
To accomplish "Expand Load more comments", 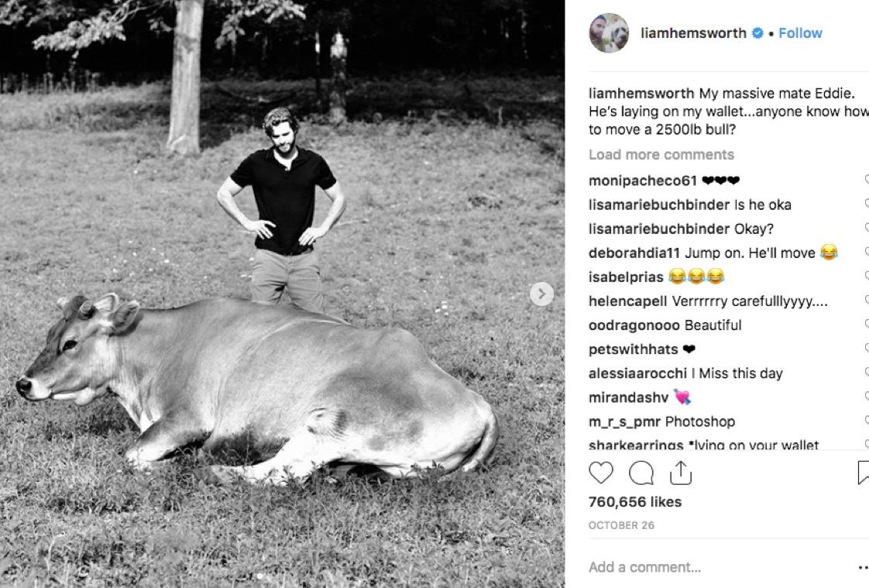I will pos(661,154).
